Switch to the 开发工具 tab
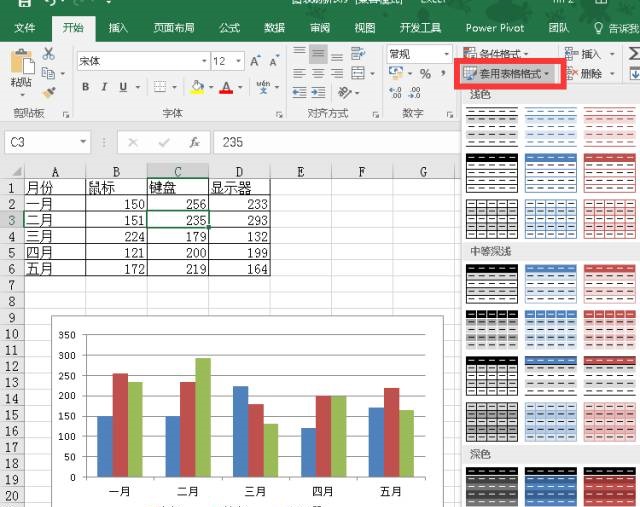The width and height of the screenshot is (640, 507). [x=420, y=28]
